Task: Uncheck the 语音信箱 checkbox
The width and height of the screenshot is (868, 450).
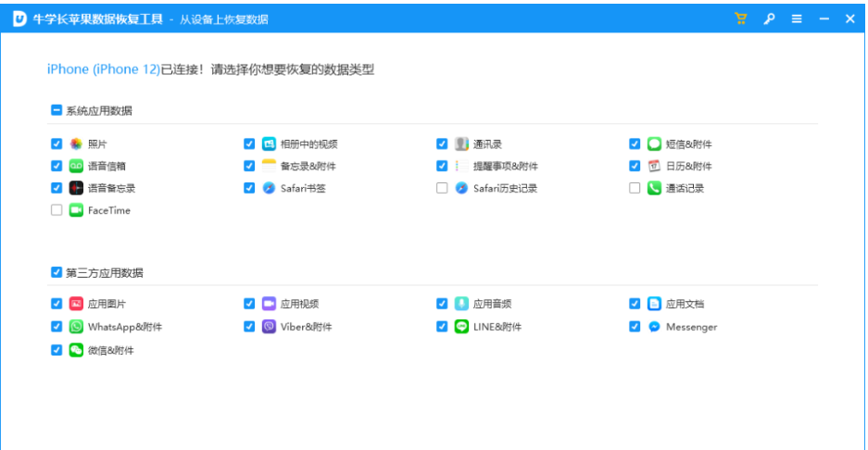Action: click(x=57, y=166)
